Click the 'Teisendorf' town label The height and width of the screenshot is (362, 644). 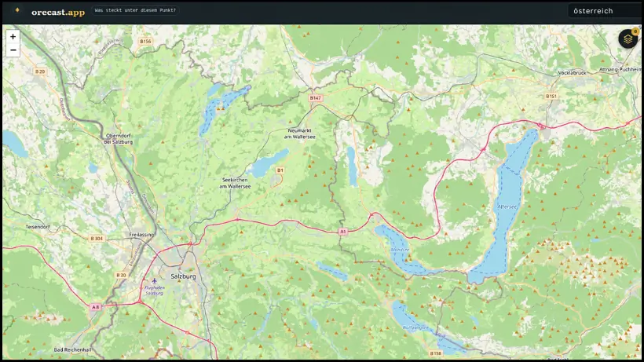point(38,227)
